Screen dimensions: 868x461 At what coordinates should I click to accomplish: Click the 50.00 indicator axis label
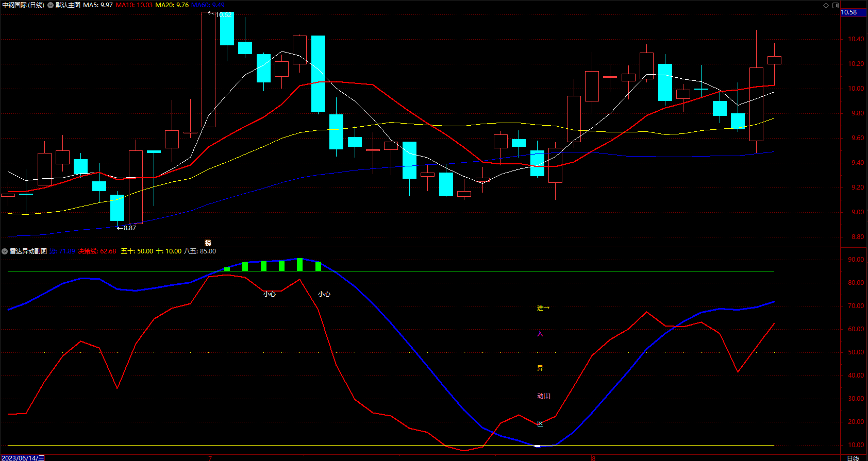click(x=856, y=352)
